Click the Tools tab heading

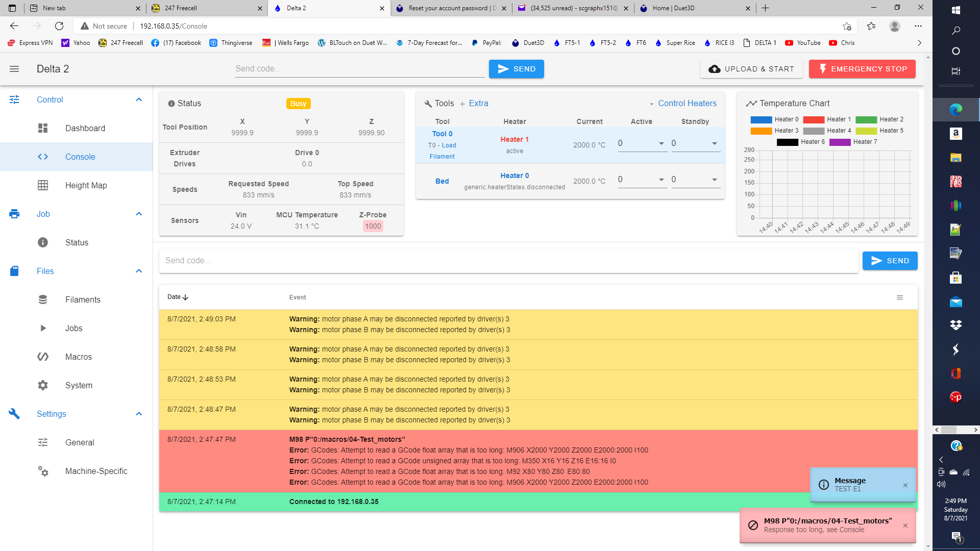[x=439, y=103]
